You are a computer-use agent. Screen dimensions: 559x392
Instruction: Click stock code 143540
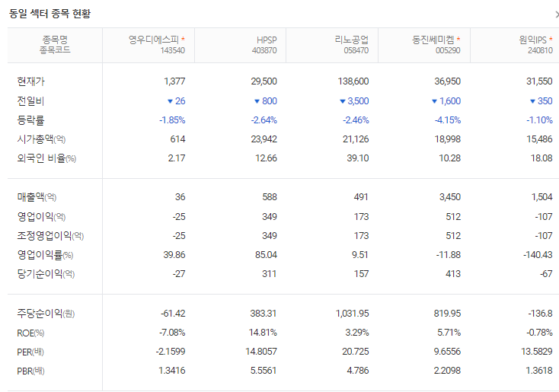[x=173, y=50]
